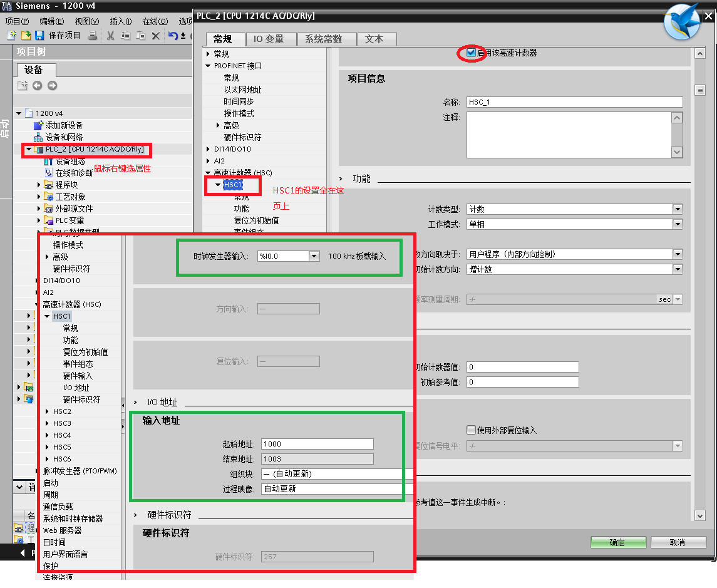The image size is (717, 588).
Task: Click the PLC 变量 folder icon
Action: coord(48,220)
